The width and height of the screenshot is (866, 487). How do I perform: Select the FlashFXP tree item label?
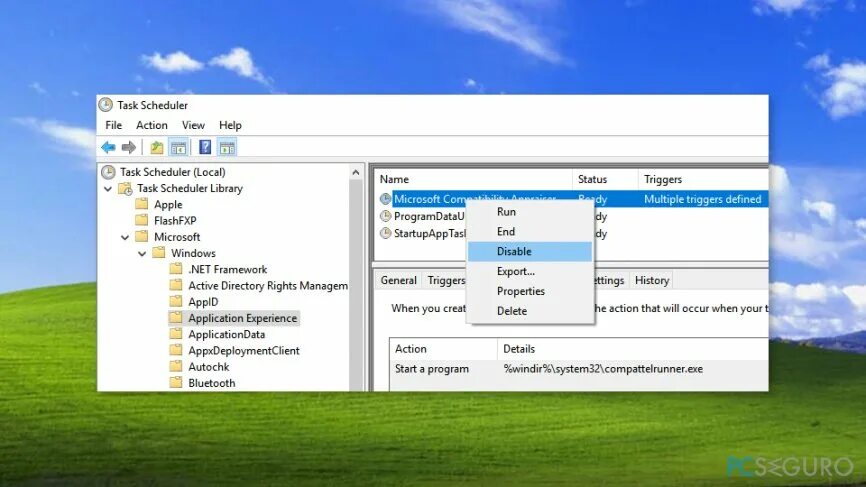pyautogui.click(x=175, y=221)
